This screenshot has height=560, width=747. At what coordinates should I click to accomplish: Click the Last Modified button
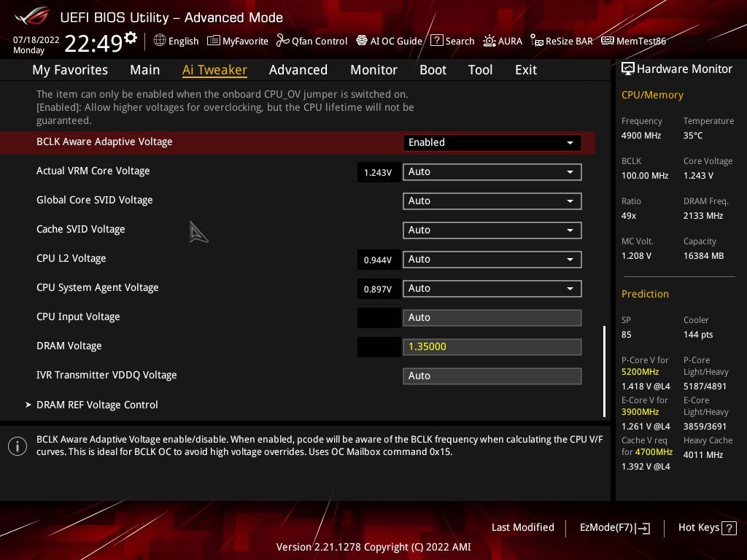coord(522,528)
